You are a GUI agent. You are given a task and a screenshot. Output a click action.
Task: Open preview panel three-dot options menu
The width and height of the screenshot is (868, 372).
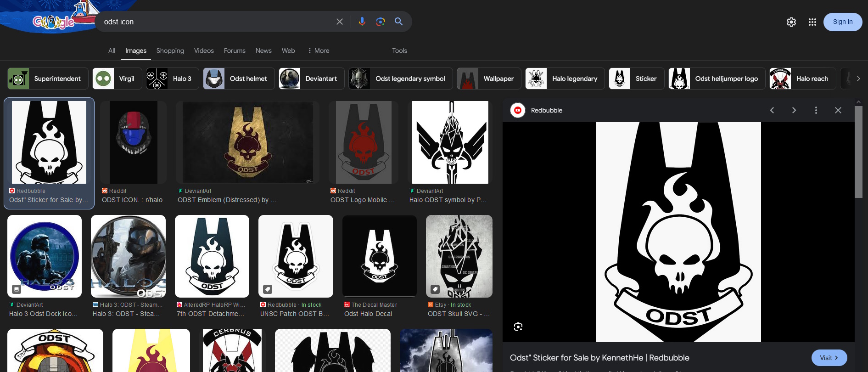click(x=816, y=110)
